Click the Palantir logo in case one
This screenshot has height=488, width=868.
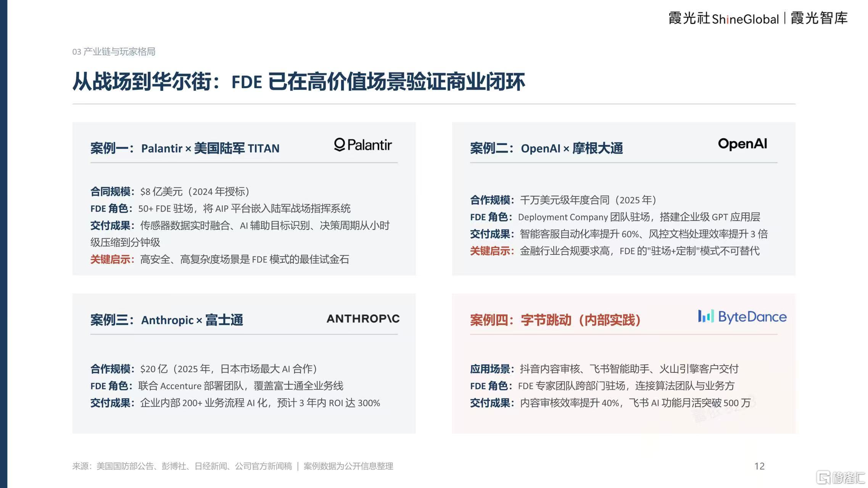click(363, 145)
